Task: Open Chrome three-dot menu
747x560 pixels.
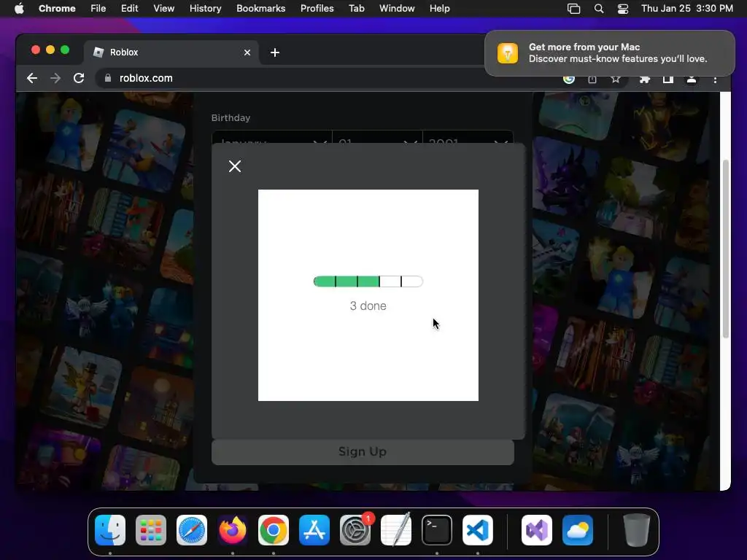Action: (715, 79)
